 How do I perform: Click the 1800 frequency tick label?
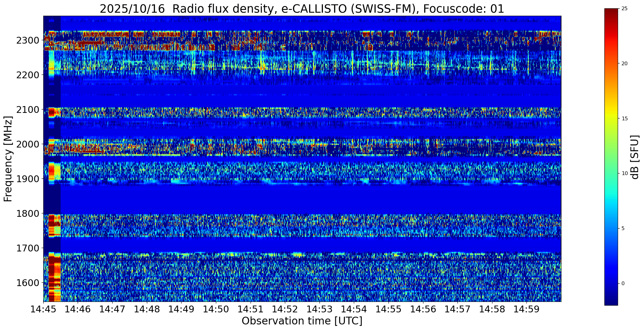pos(28,213)
